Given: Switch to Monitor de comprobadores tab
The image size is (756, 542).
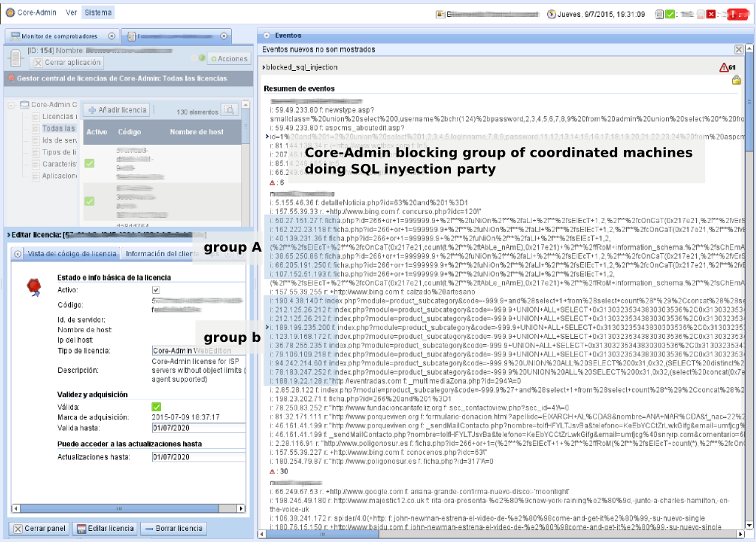Looking at the screenshot, I should (59, 36).
